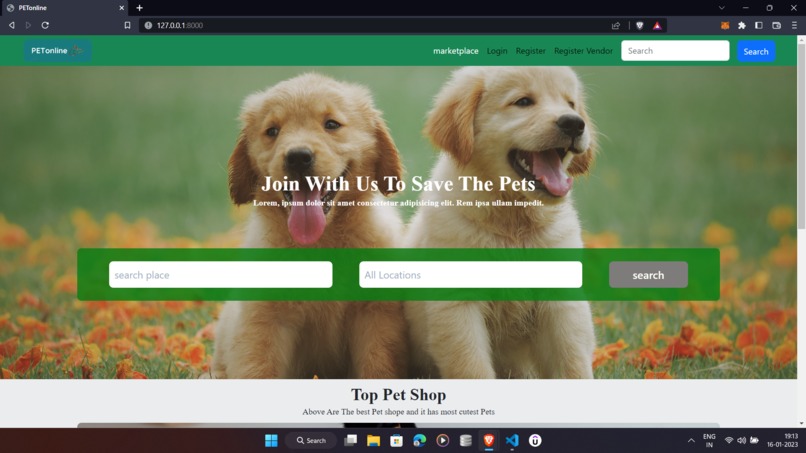Click the address bar URL 127.0.0.1:8000

point(180,25)
